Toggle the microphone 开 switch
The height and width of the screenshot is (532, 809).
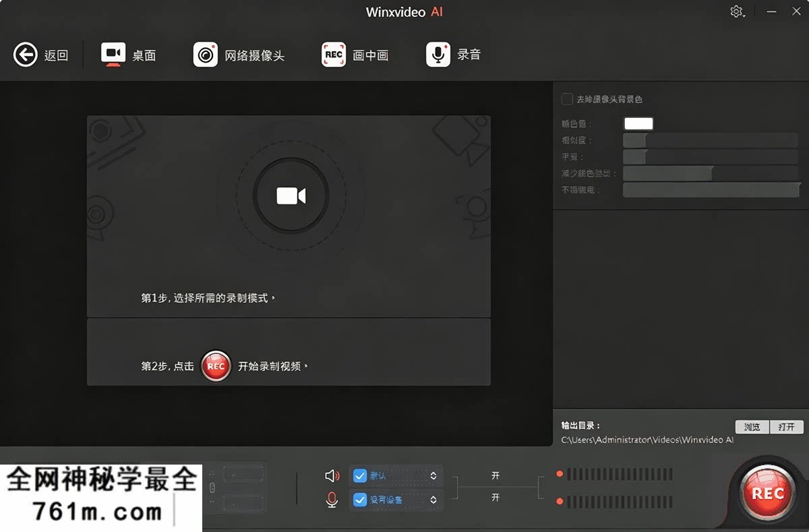[496, 498]
